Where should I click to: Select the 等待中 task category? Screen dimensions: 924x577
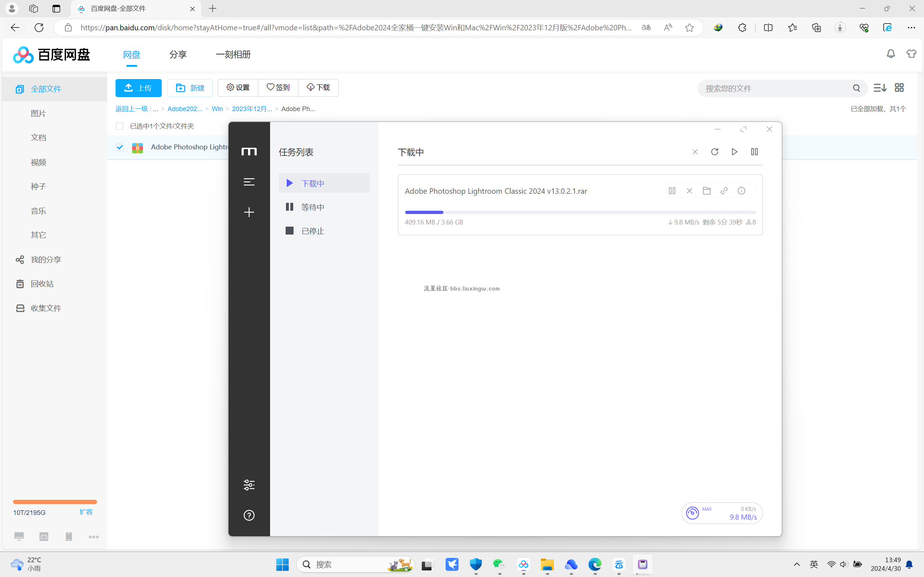click(324, 207)
